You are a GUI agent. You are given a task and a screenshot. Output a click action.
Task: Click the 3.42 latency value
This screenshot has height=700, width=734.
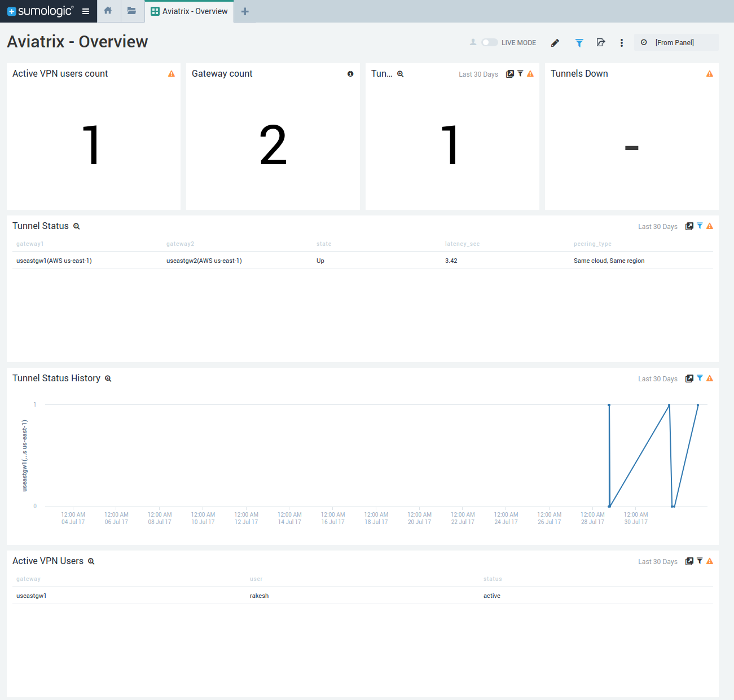click(451, 261)
